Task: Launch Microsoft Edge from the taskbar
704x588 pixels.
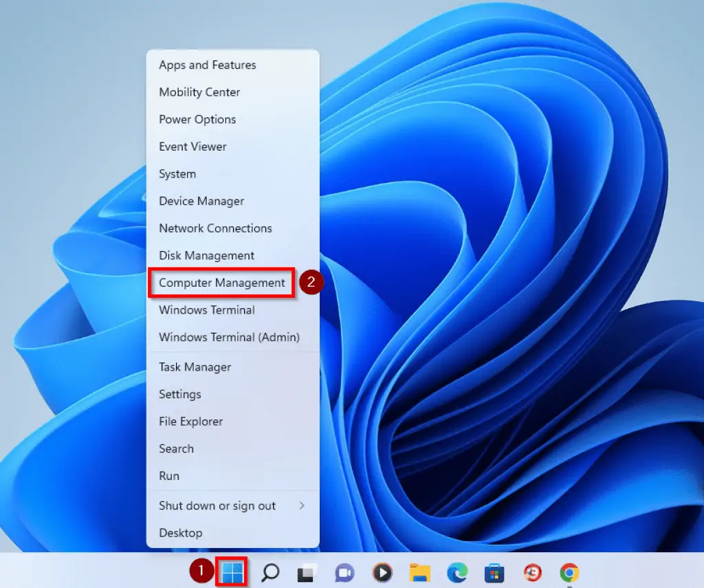Action: [x=456, y=572]
